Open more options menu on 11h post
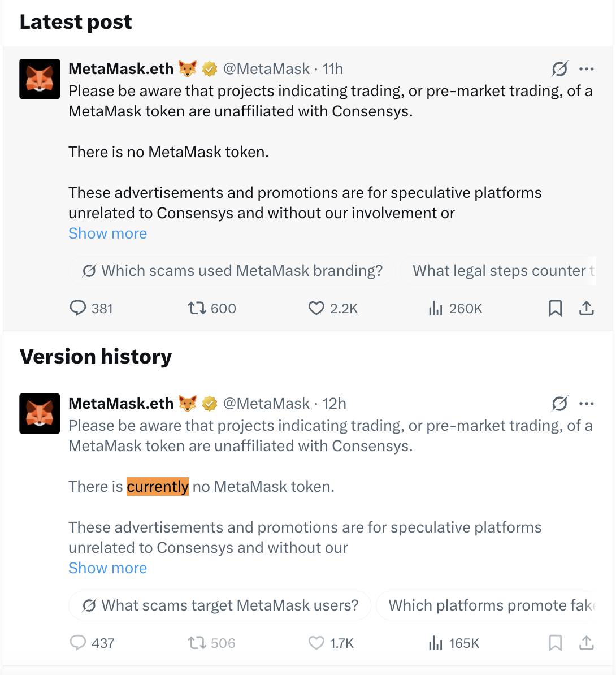 [586, 69]
